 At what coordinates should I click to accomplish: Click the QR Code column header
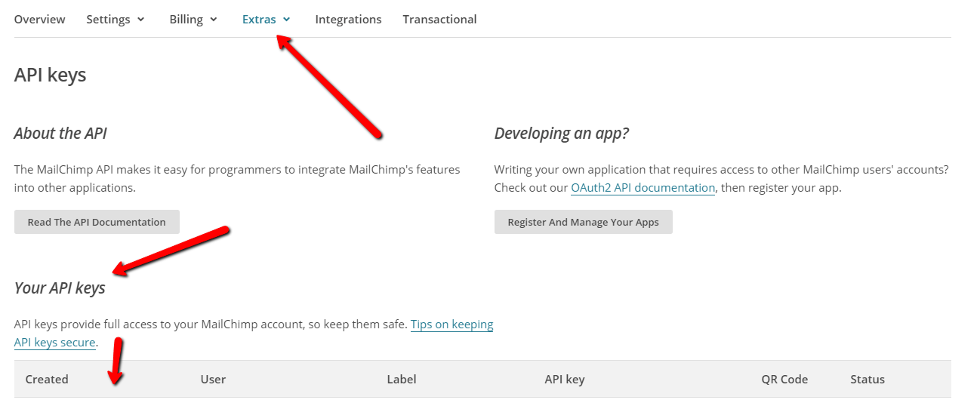tap(784, 380)
